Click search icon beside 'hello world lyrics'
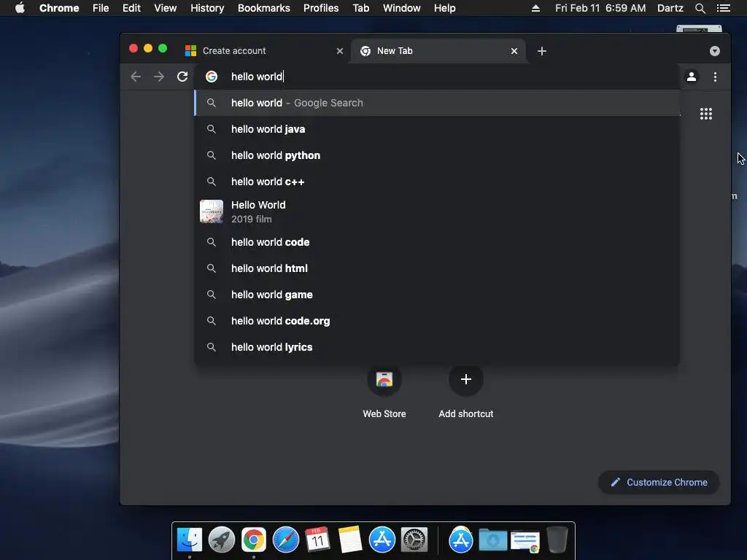Screen dimensions: 747x560 [x=211, y=346]
